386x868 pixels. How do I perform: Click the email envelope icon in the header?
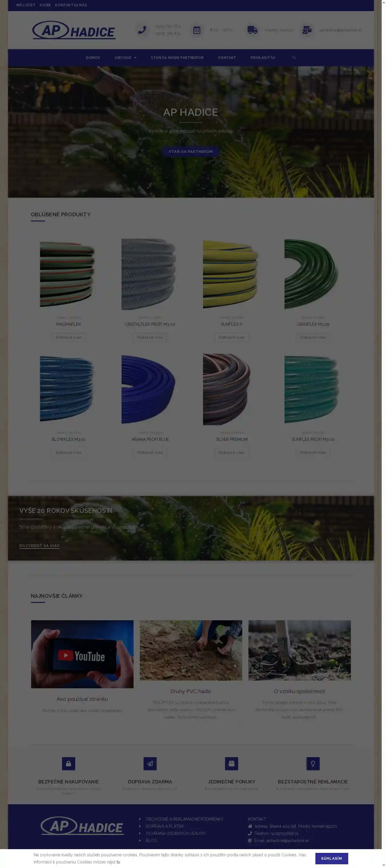[x=307, y=30]
